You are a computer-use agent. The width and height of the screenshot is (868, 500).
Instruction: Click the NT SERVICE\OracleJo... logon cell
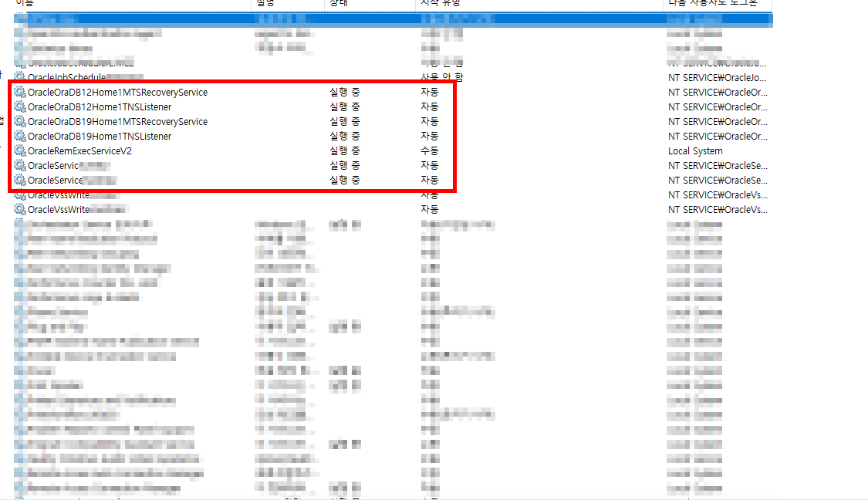coord(718,77)
